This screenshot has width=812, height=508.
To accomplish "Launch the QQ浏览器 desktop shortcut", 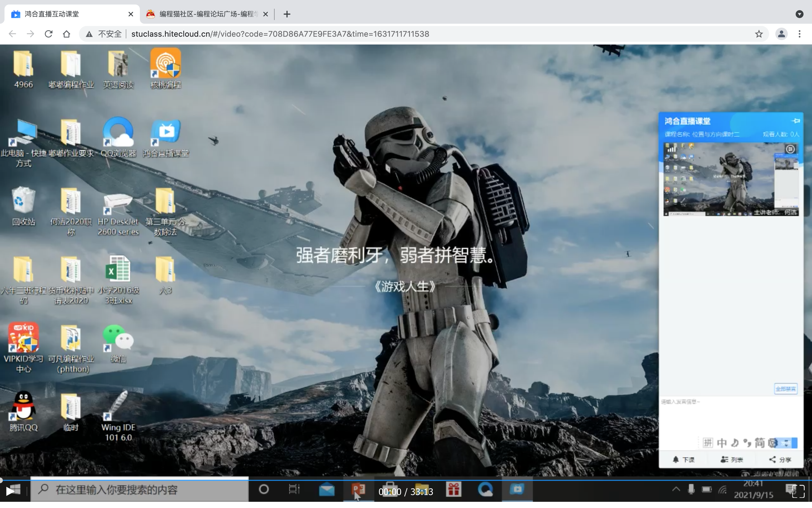I will (x=118, y=132).
